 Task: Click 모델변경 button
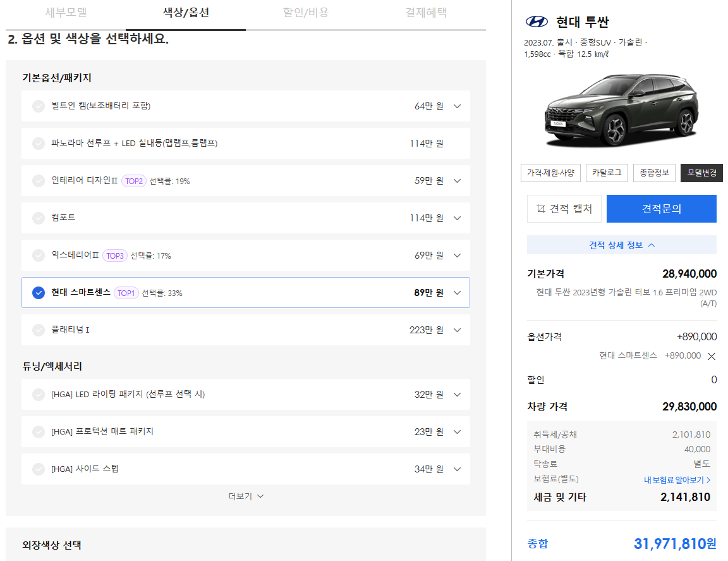coord(701,173)
